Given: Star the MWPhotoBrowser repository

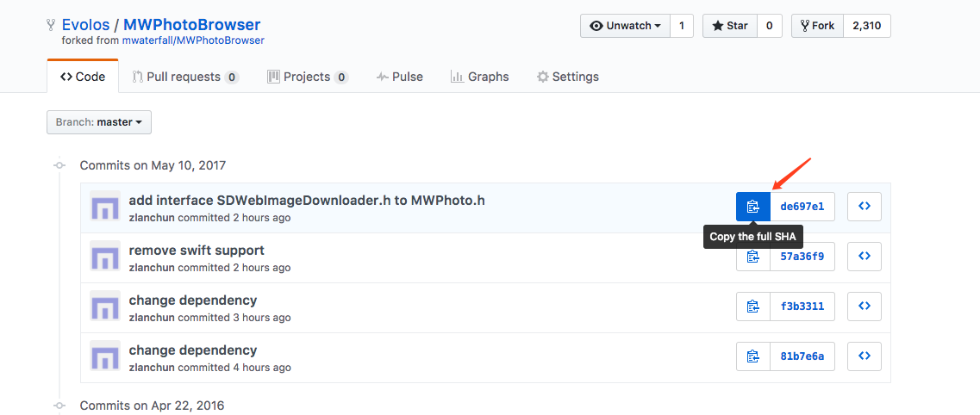Looking at the screenshot, I should click(730, 26).
